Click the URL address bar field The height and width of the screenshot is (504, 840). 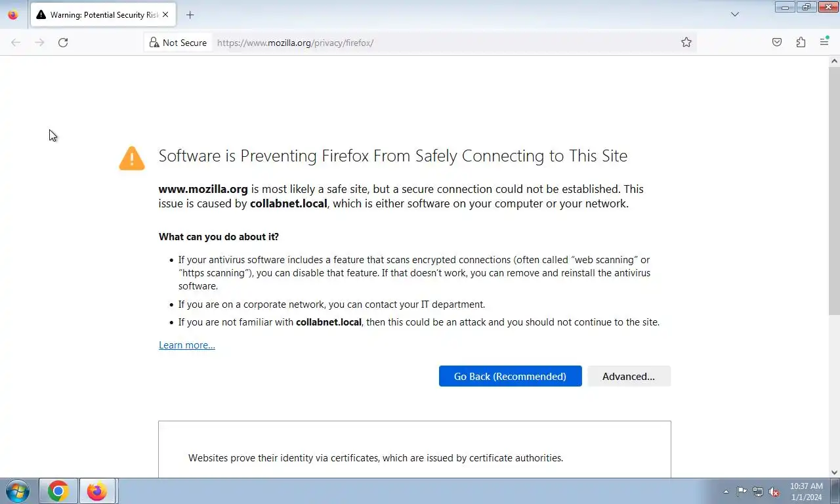click(x=446, y=43)
